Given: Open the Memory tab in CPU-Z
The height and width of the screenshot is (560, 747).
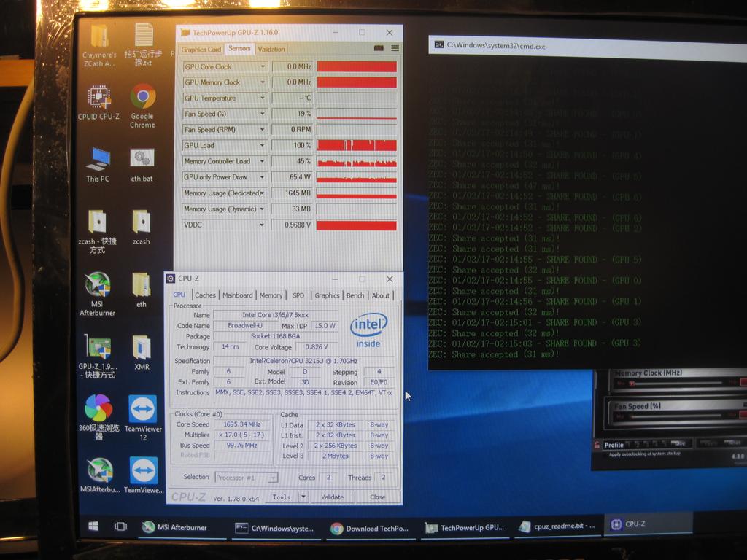Looking at the screenshot, I should tap(271, 295).
